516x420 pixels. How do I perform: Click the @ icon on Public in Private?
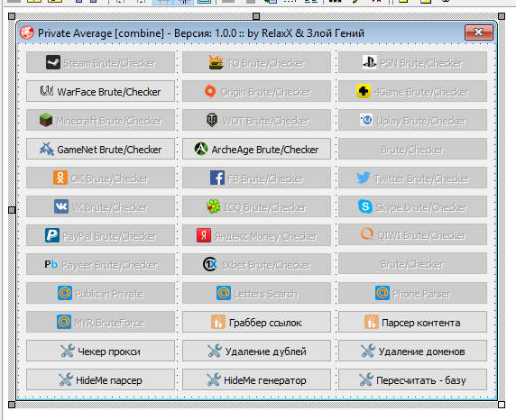click(65, 293)
